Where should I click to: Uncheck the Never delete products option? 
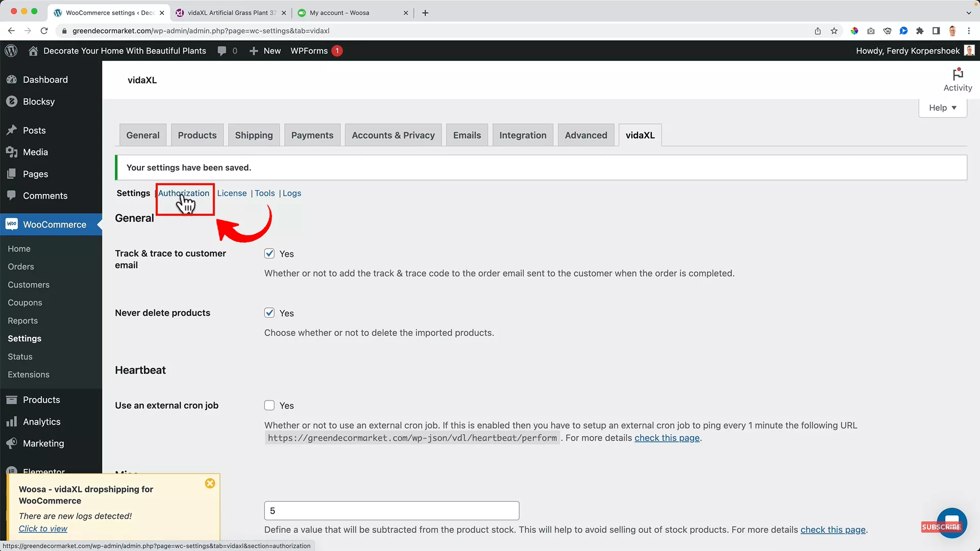point(269,313)
